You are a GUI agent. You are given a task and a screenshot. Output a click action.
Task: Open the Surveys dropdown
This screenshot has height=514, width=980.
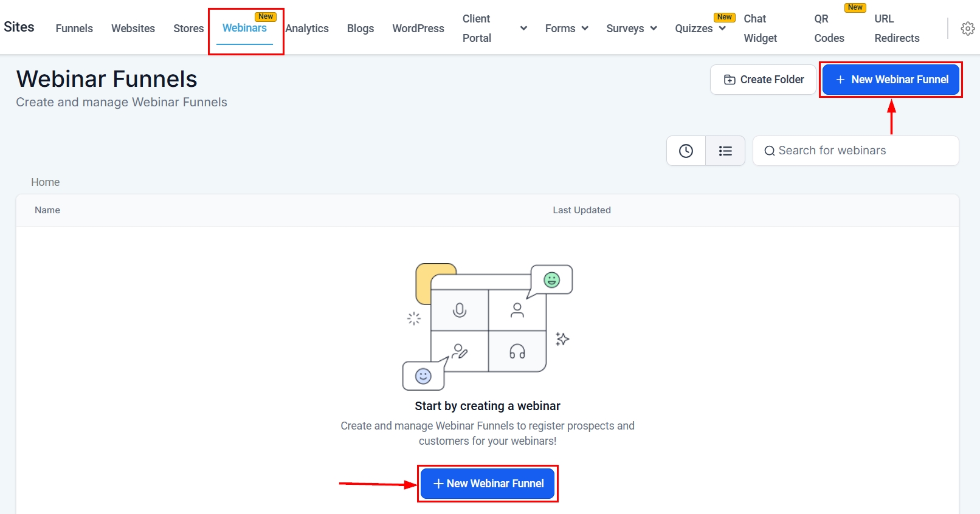[x=631, y=29]
